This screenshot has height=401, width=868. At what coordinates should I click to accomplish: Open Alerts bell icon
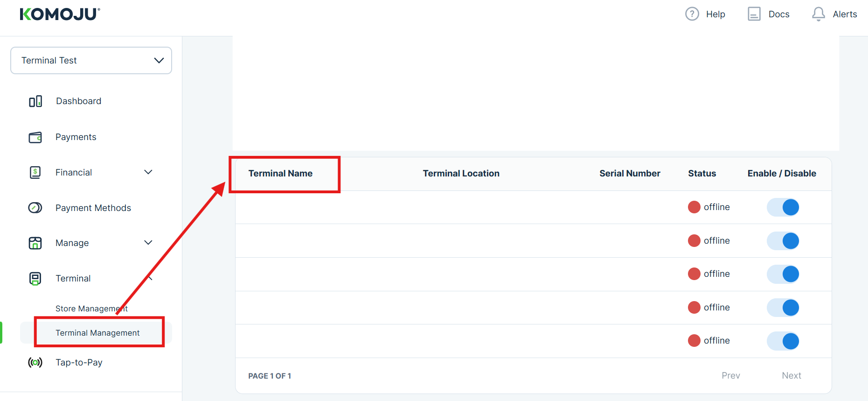point(818,14)
